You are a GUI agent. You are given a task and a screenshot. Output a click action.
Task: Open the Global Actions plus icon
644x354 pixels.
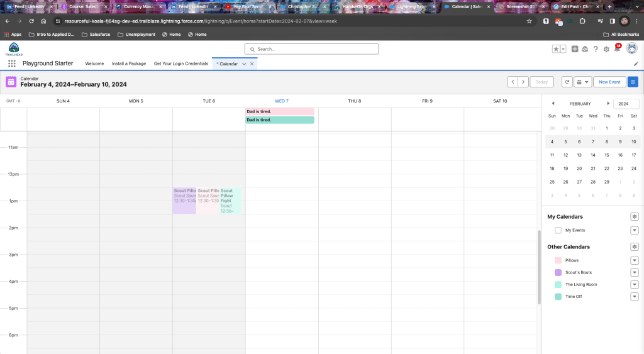pyautogui.click(x=575, y=49)
